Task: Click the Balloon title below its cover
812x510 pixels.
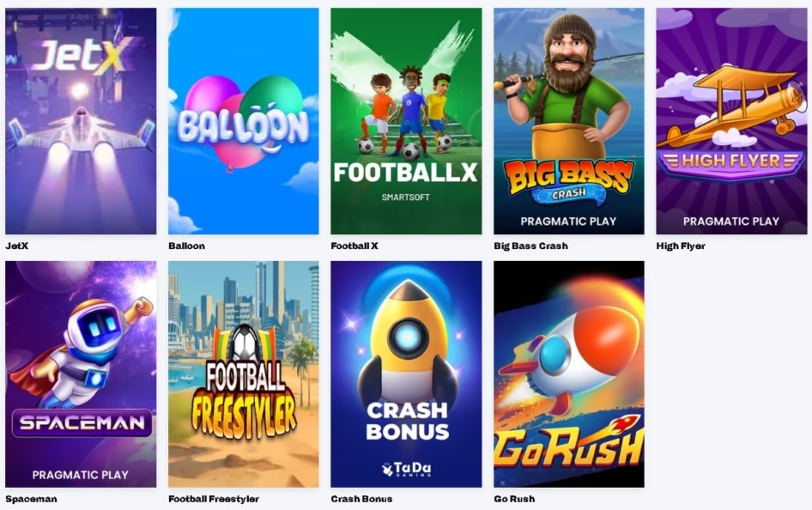Action: pos(186,246)
